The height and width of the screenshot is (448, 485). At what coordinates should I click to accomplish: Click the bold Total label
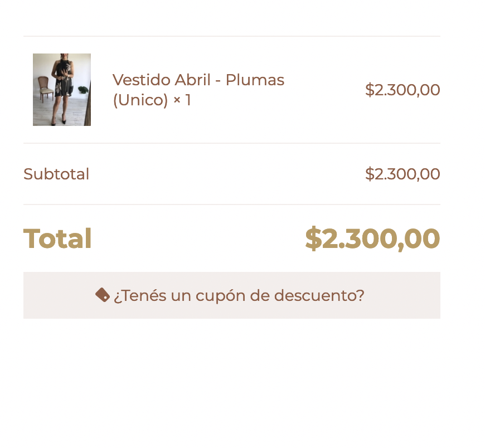[x=57, y=238]
